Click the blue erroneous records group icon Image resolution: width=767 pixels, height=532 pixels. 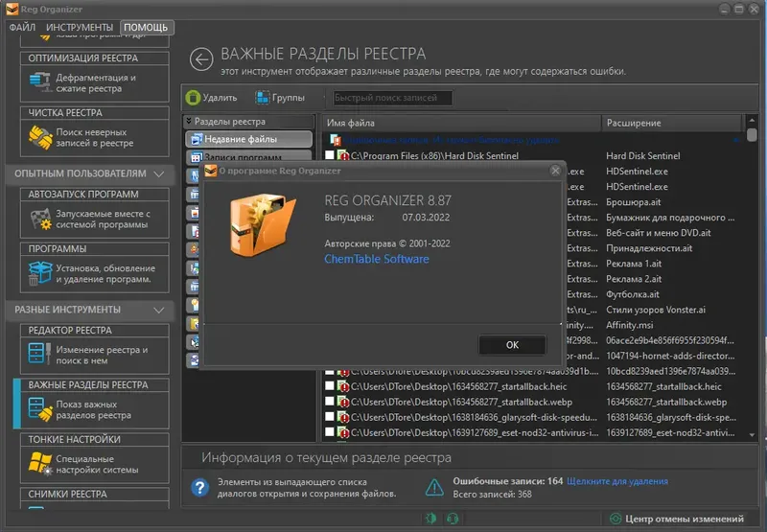336,140
